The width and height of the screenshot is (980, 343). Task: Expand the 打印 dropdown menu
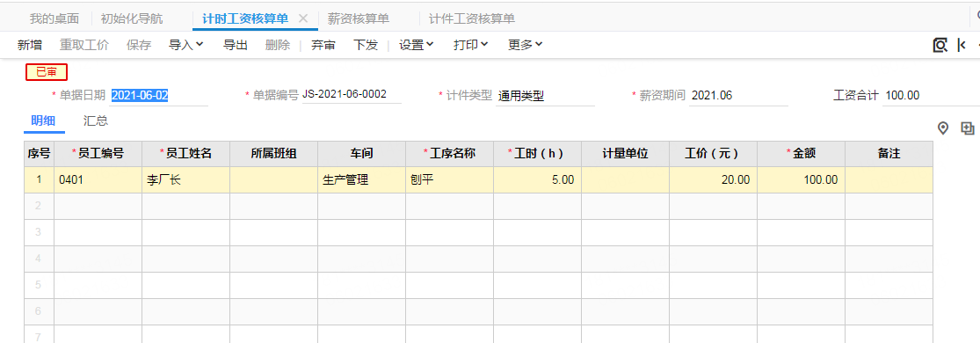click(470, 45)
